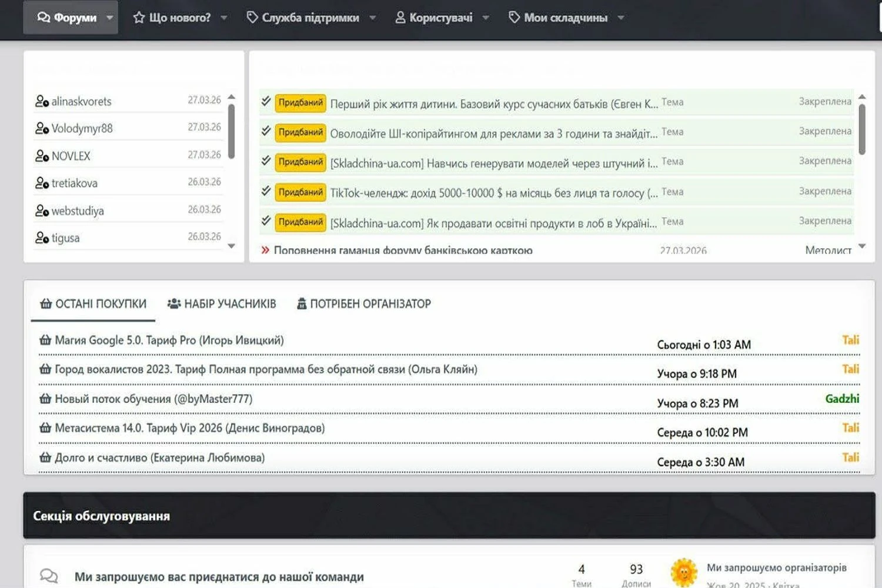The height and width of the screenshot is (588, 882).
Task: Expand the Мои складчины dropdown arrow
Action: pyautogui.click(x=621, y=18)
